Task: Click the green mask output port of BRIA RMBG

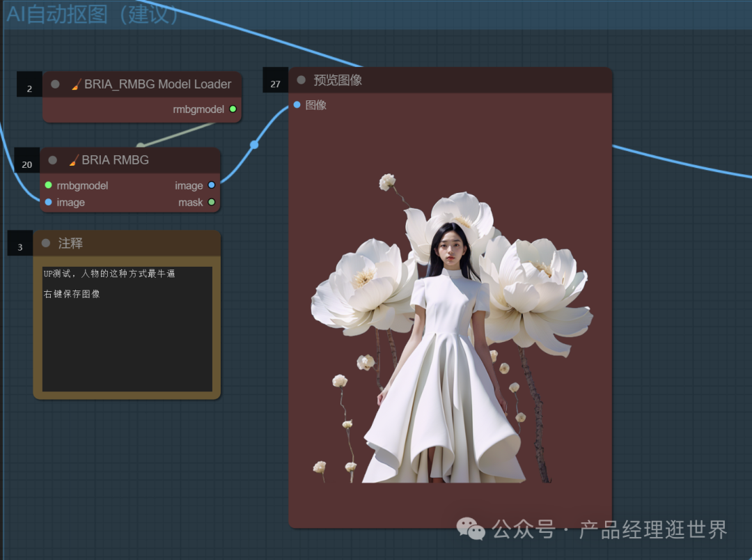Action: tap(212, 202)
